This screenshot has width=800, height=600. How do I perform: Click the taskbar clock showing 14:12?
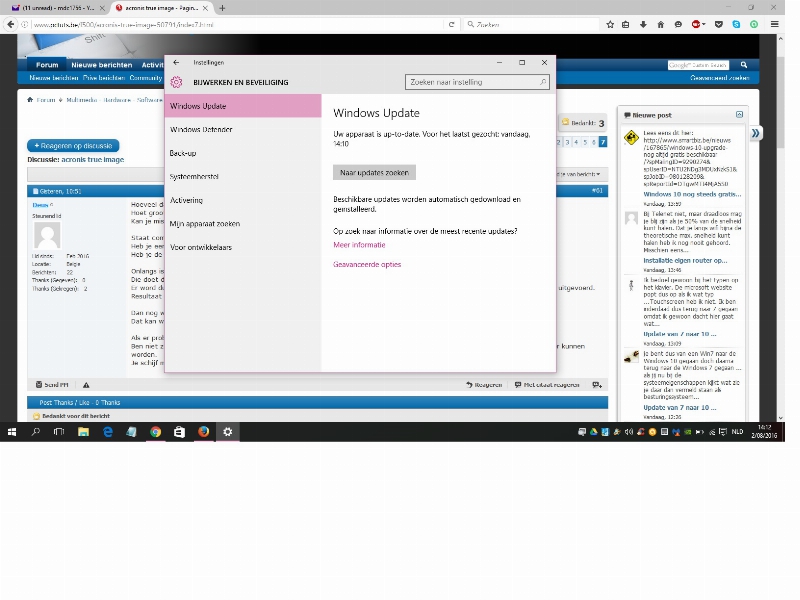(764, 432)
